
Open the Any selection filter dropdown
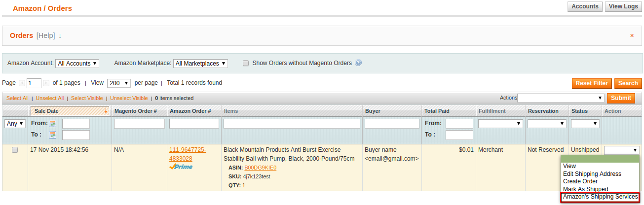coord(15,124)
